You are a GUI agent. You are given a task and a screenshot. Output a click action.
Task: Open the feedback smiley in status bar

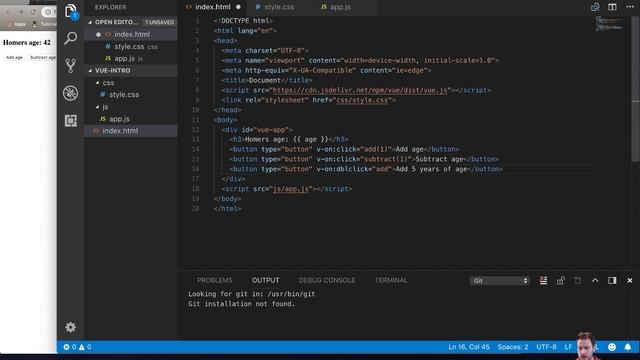612,347
